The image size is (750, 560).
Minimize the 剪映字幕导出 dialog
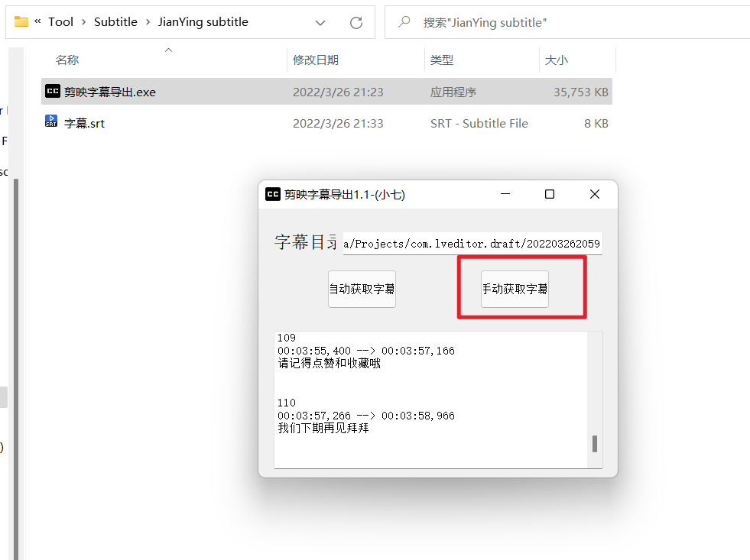[x=505, y=194]
